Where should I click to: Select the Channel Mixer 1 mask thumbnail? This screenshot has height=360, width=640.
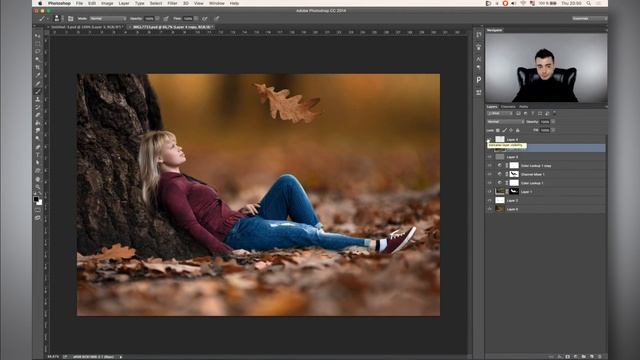point(514,174)
